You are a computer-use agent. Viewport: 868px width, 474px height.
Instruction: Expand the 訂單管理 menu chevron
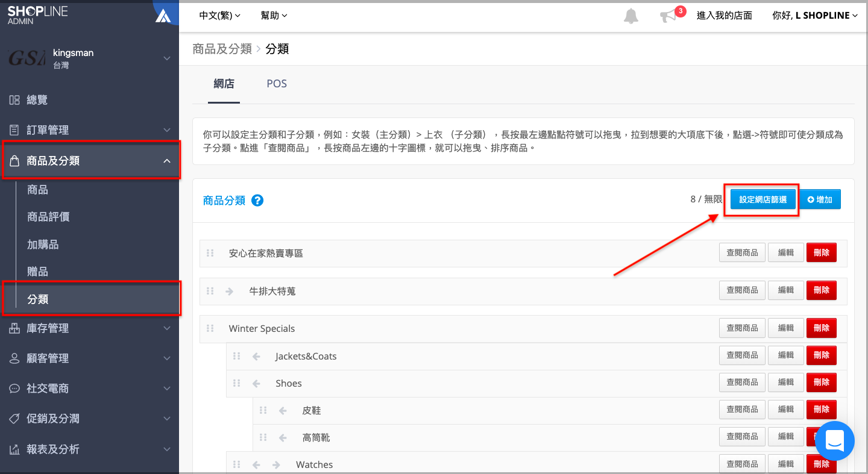pyautogui.click(x=167, y=130)
